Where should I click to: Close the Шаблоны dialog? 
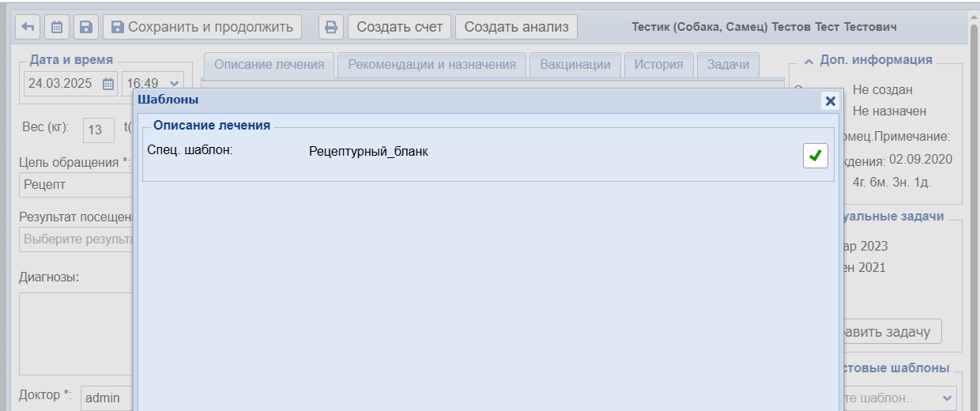(830, 100)
